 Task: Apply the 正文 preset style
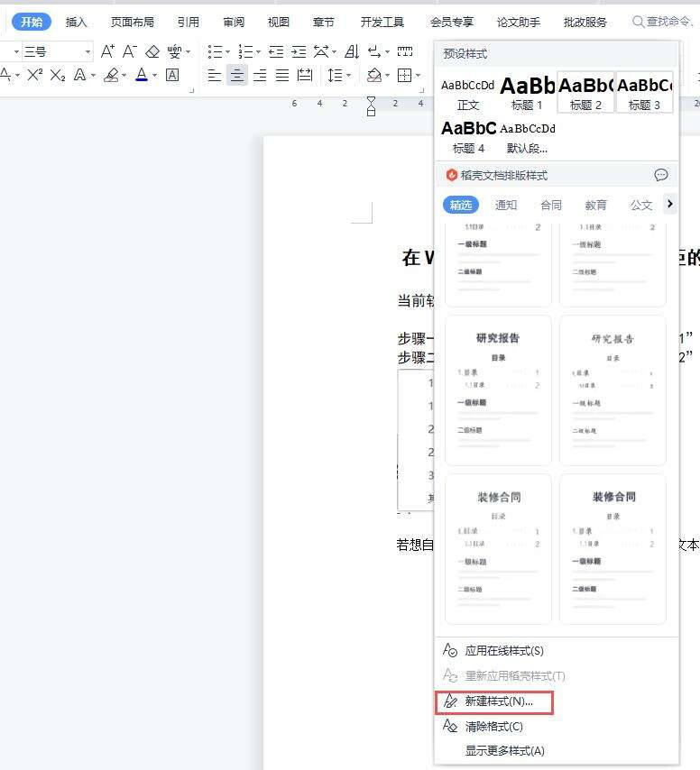coord(467,94)
